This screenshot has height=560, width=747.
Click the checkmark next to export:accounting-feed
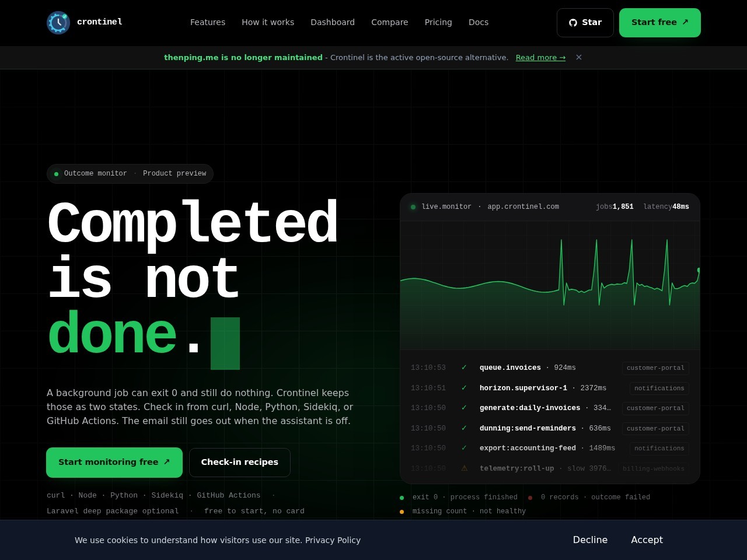point(464,448)
